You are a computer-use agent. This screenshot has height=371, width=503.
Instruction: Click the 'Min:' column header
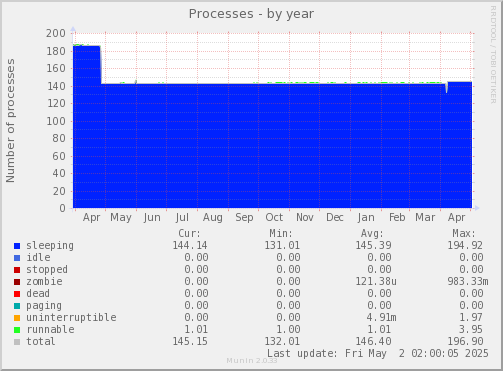[281, 233]
